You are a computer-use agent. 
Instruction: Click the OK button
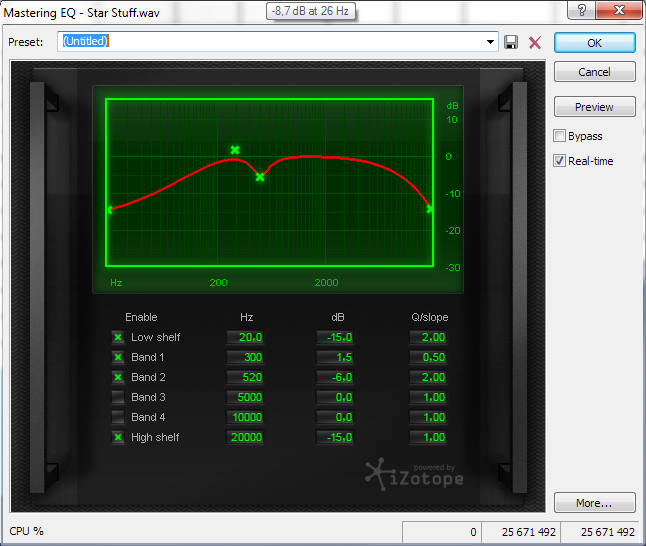click(x=595, y=43)
